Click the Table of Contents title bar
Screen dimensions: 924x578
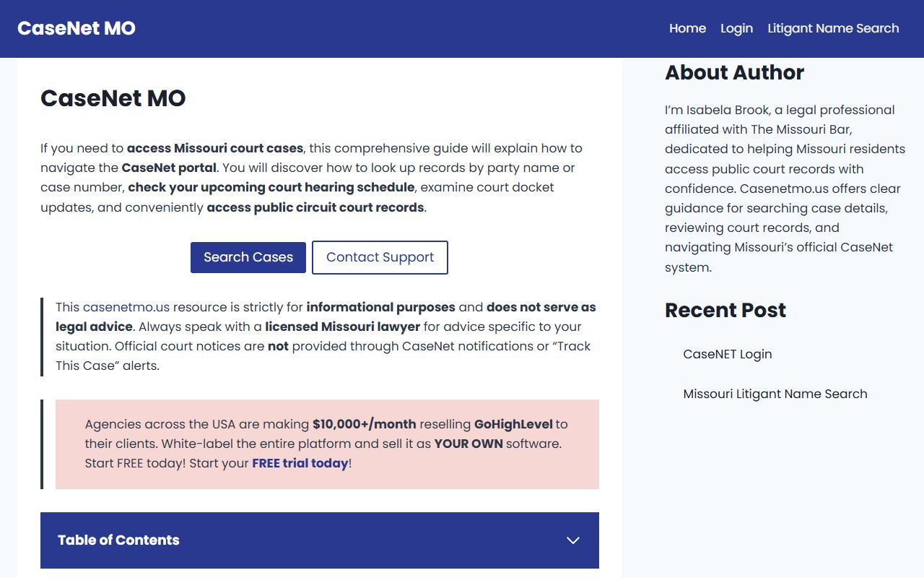click(x=118, y=540)
